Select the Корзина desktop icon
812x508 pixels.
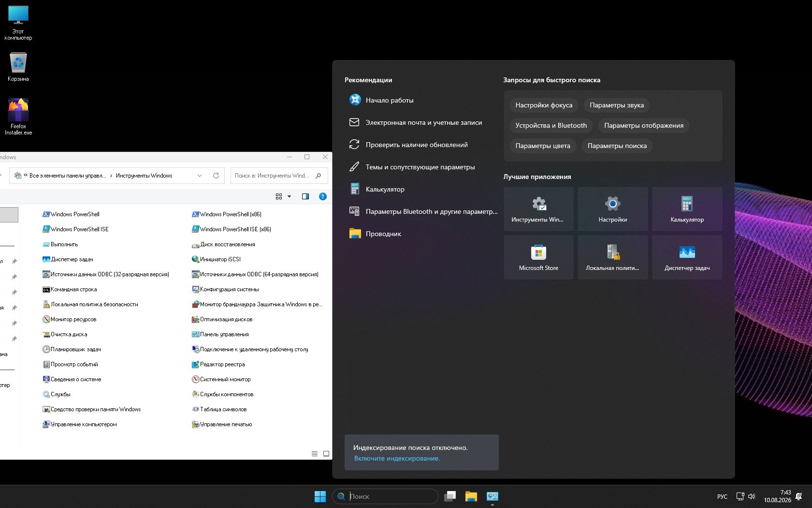tap(18, 67)
